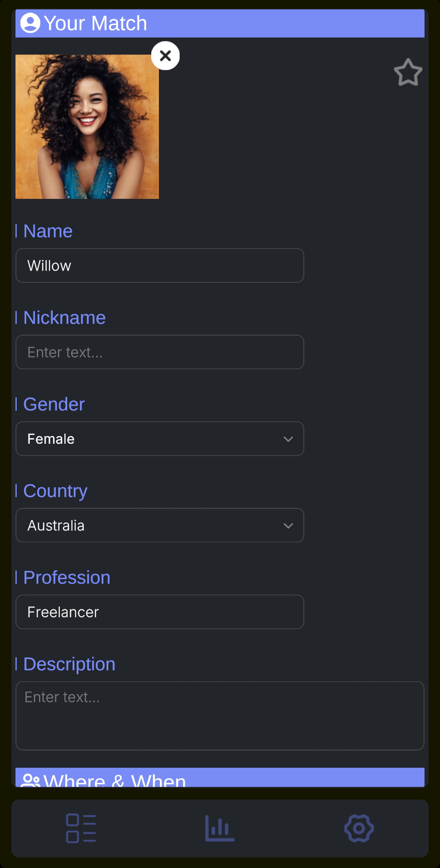This screenshot has width=440, height=868.
Task: Select the Nickname text input field
Action: click(160, 352)
